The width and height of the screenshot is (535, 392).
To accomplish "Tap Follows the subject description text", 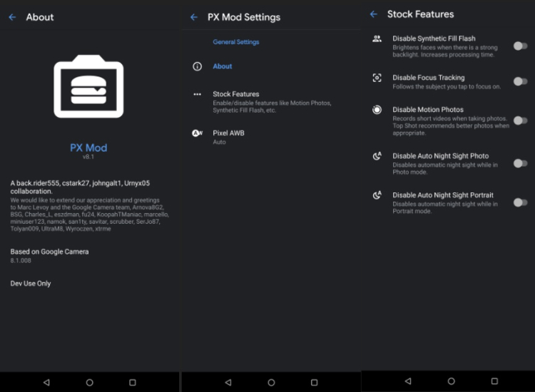I will [x=447, y=86].
